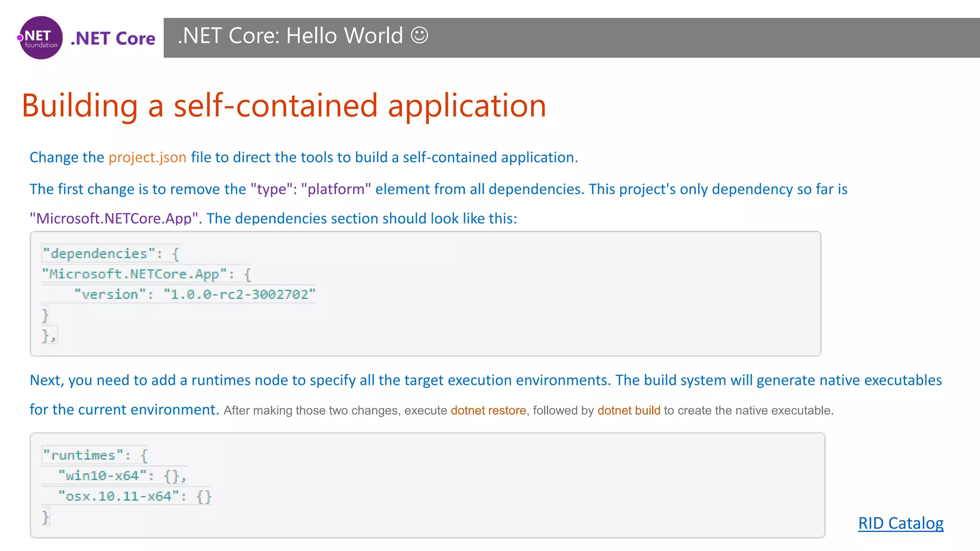Image resolution: width=980 pixels, height=551 pixels.
Task: Click the closing brace of runtimes block
Action: (45, 517)
